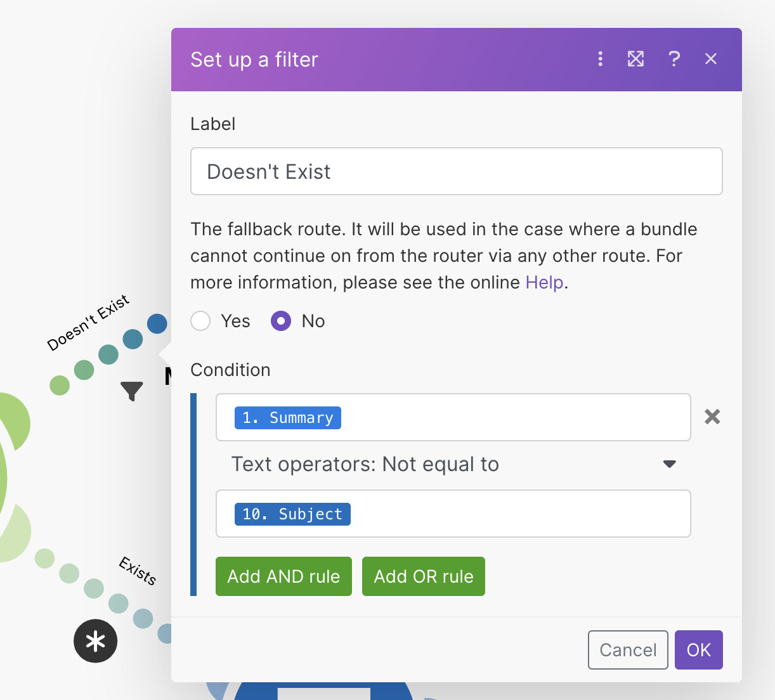Close the Set up a filter dialog
Viewport: 775px width, 700px height.
click(x=711, y=59)
